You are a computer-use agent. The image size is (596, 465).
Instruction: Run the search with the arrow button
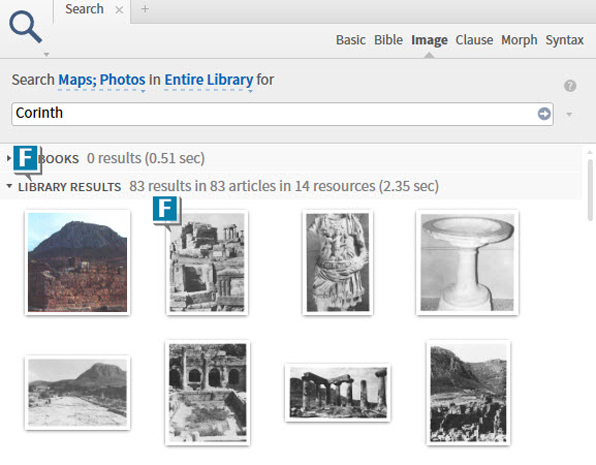click(x=544, y=113)
